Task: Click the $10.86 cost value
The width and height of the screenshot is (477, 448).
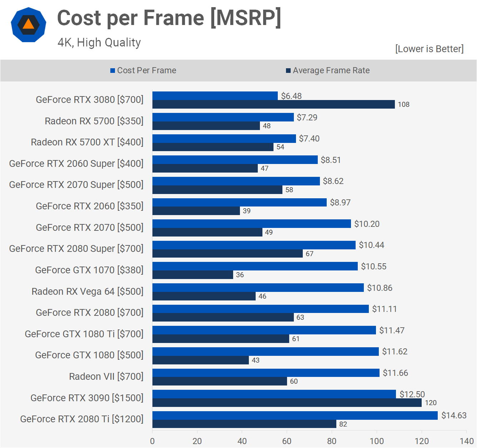Action: (x=380, y=288)
